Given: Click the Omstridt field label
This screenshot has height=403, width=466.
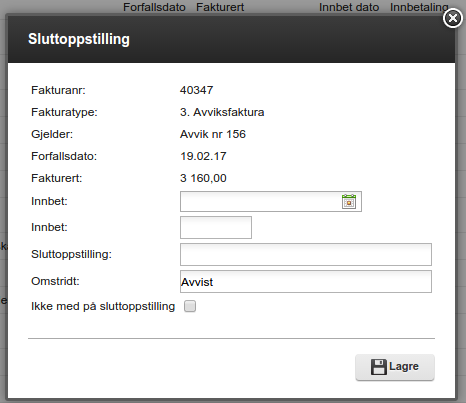Looking at the screenshot, I should (x=55, y=281).
